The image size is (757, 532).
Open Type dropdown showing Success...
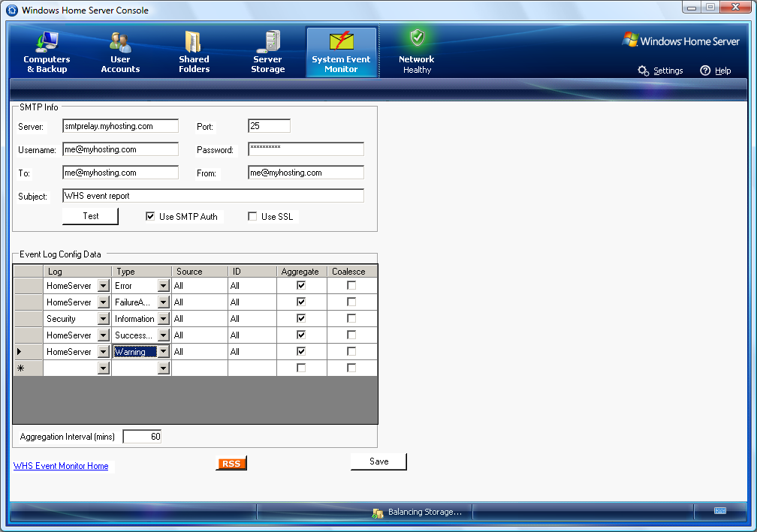(x=164, y=335)
